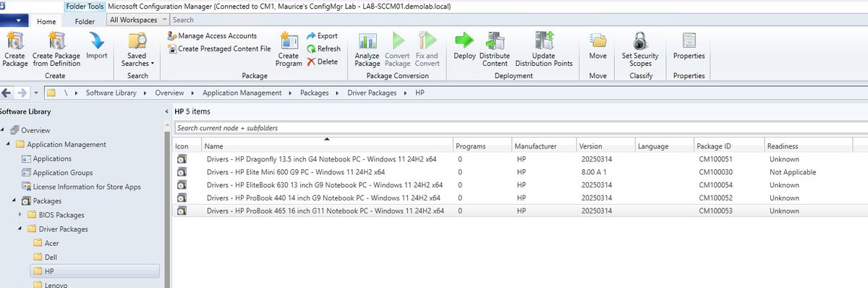Click Overview in the breadcrumb path
This screenshot has width=868, height=288.
169,93
